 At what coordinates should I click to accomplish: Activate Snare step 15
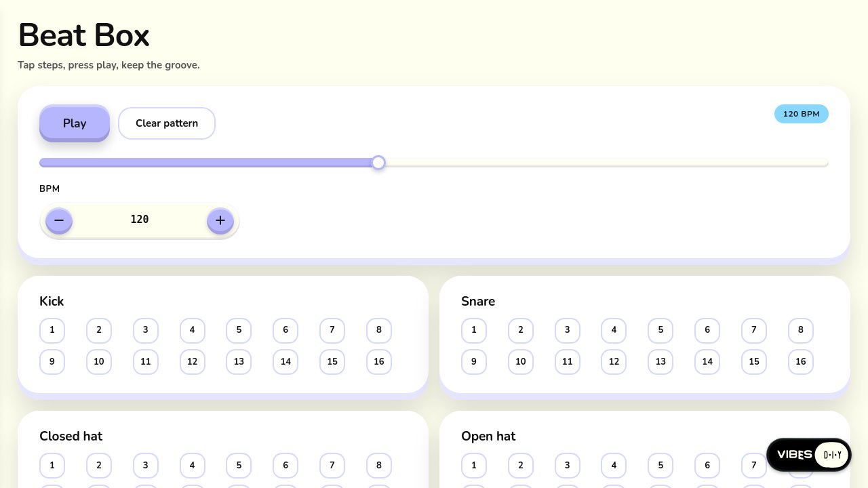point(754,362)
